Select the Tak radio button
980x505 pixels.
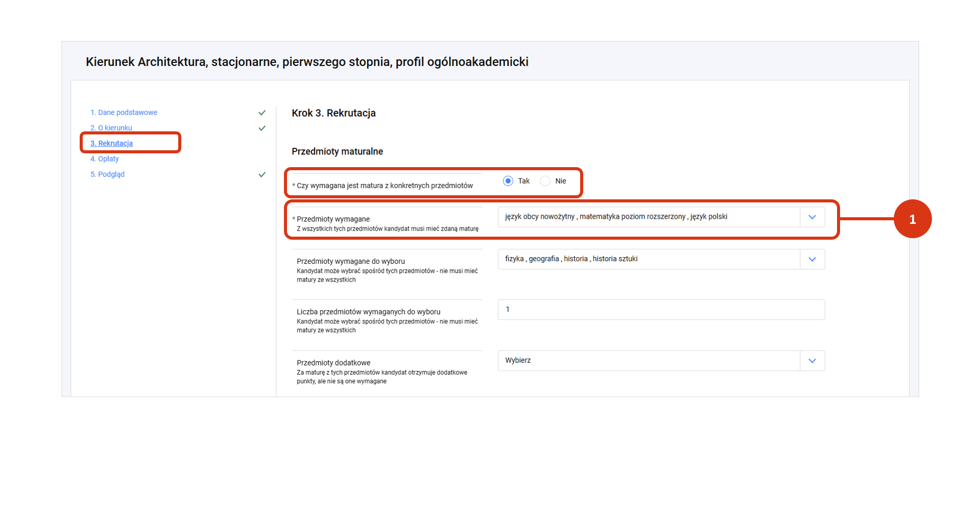pos(508,181)
